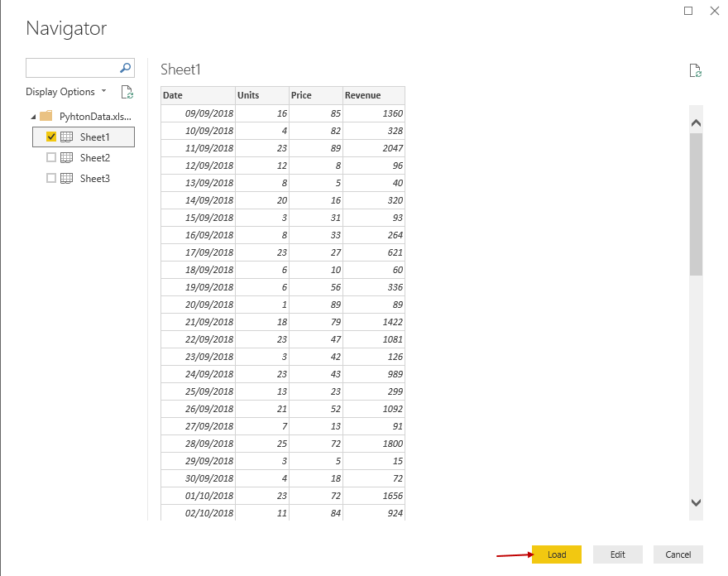Click the date cell 09/09/2018

(x=199, y=113)
